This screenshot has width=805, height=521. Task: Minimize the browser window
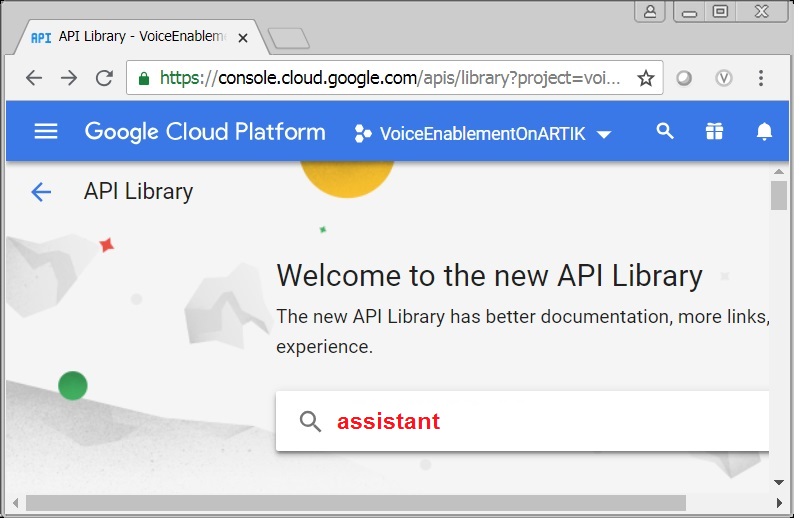point(689,11)
